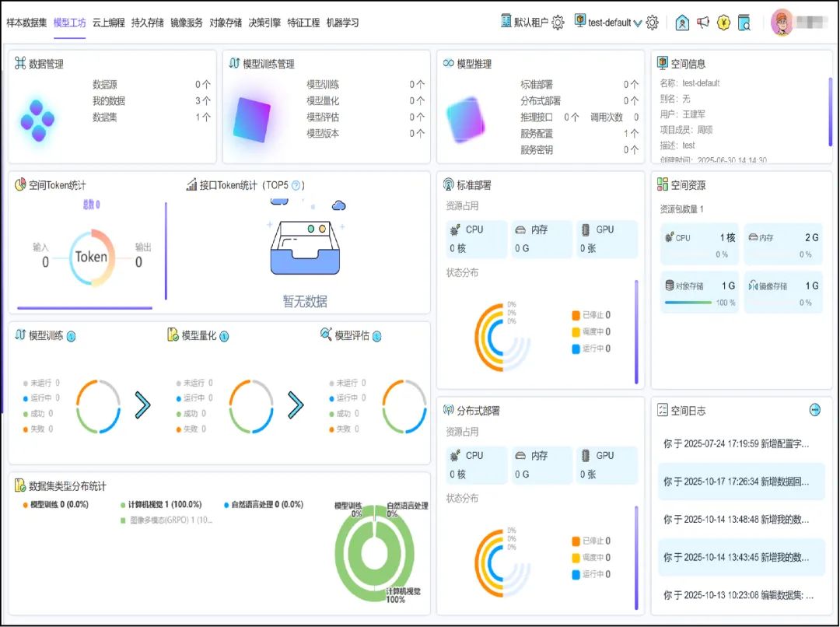Click the yellow coin billing icon
The width and height of the screenshot is (840, 627).
tap(723, 23)
